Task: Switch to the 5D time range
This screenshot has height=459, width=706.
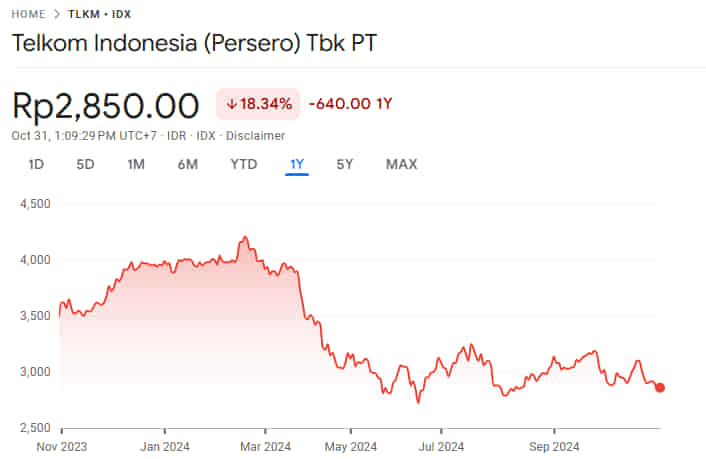Action: (85, 164)
